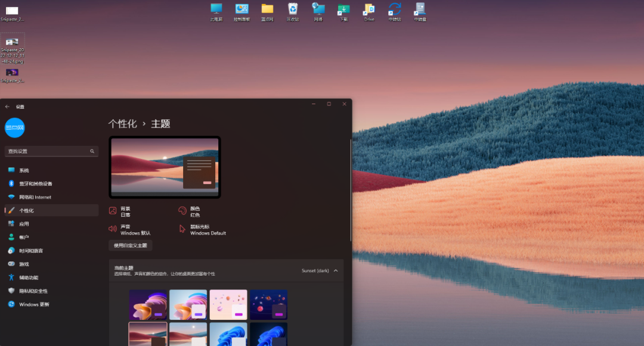Viewport: 644px width, 346px height.
Task: Open 系统 in the Settings sidebar
Action: [51, 170]
